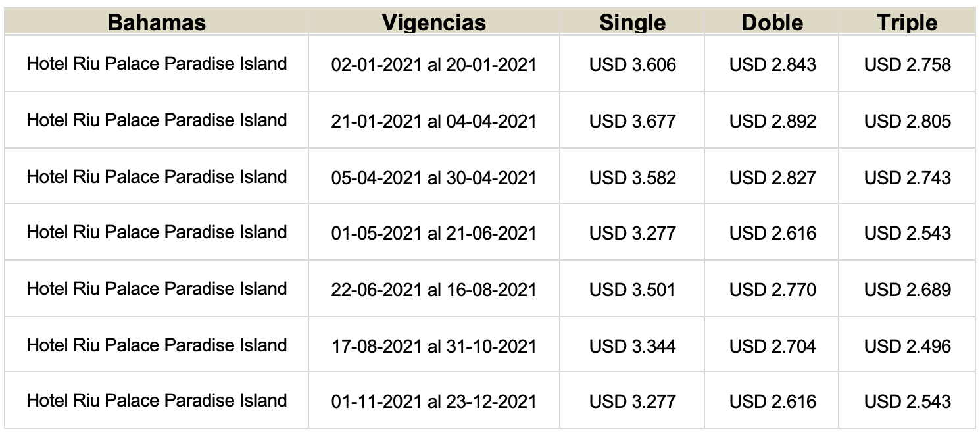Select date range 22-06-2021 al 16-08-2021

tap(434, 290)
